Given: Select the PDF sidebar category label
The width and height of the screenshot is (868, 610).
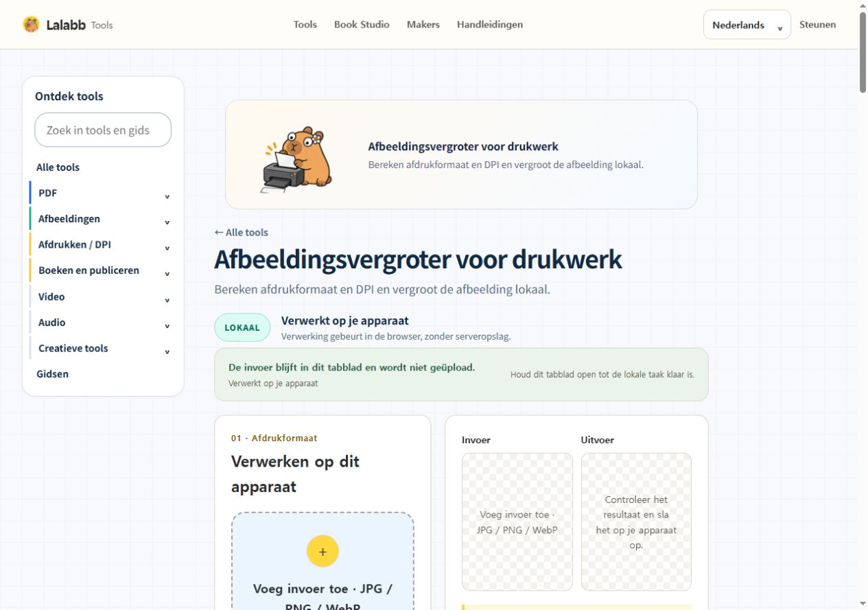Looking at the screenshot, I should (47, 193).
